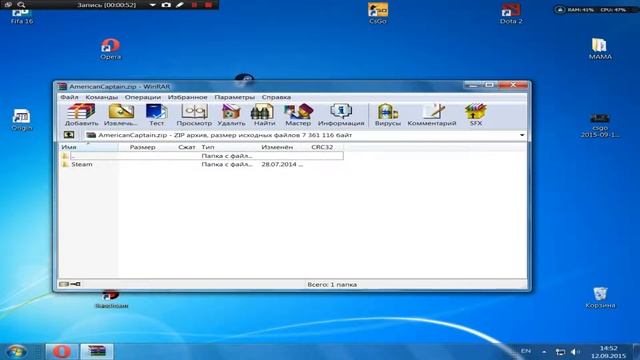Open the Комментарий (Comment) tool
Screen dimensions: 640x360
coord(432,115)
